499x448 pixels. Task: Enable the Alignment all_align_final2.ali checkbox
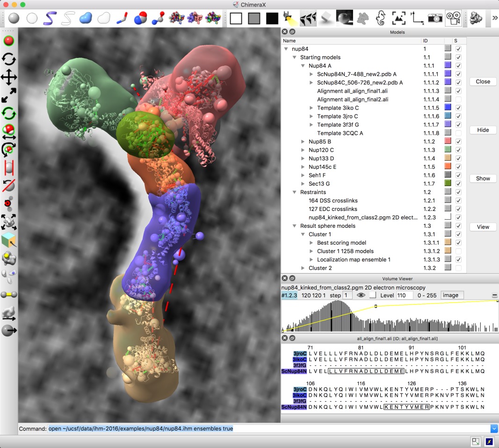pyautogui.click(x=458, y=99)
